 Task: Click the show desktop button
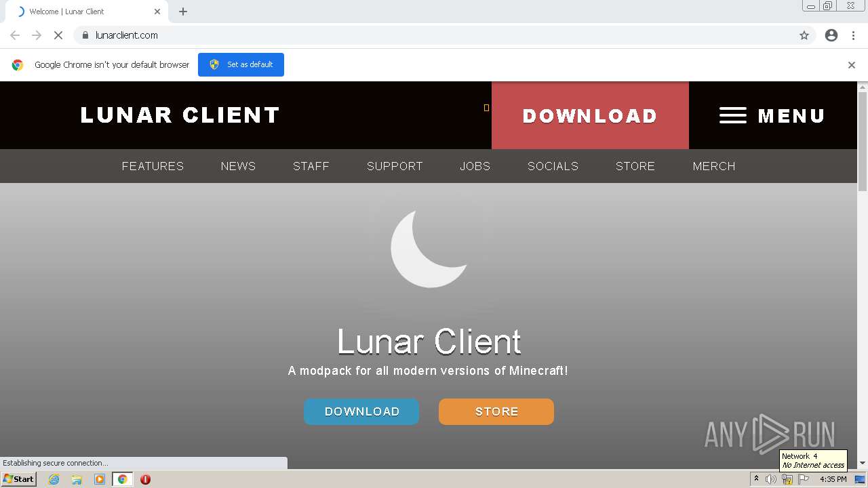(860, 479)
